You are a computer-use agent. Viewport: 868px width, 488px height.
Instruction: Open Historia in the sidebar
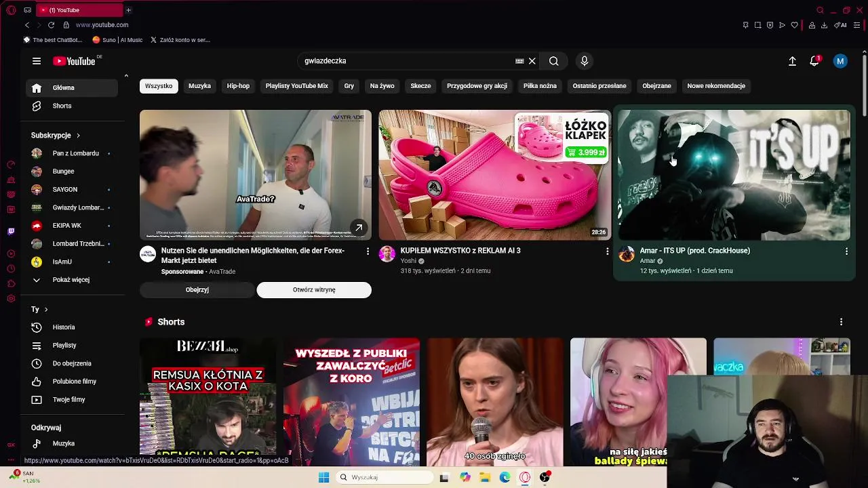(72, 327)
